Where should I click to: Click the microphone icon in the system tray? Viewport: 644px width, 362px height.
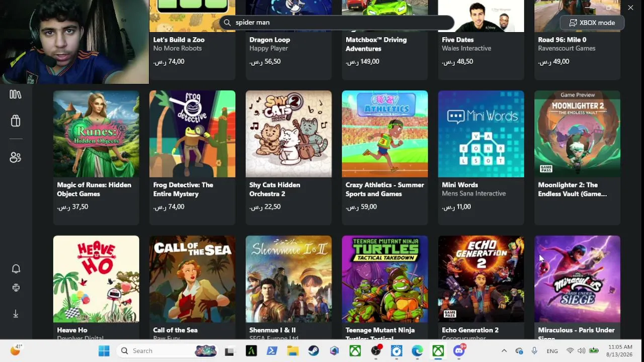tap(534, 351)
